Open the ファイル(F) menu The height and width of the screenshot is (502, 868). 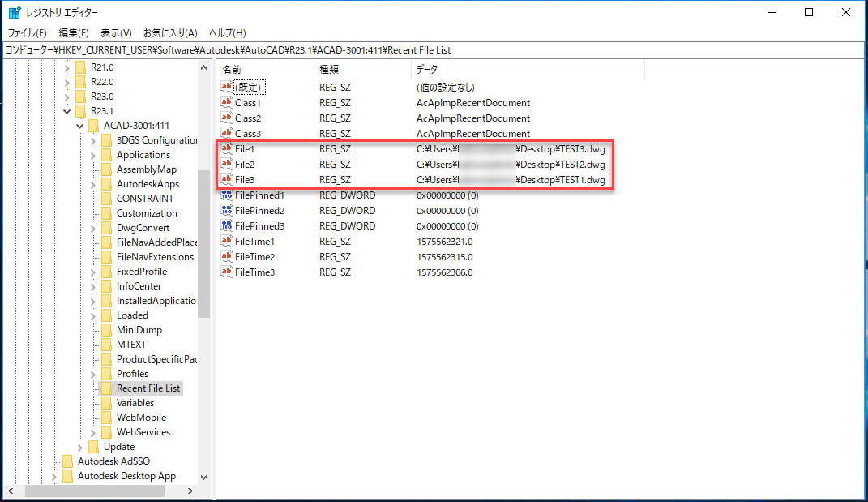point(27,32)
